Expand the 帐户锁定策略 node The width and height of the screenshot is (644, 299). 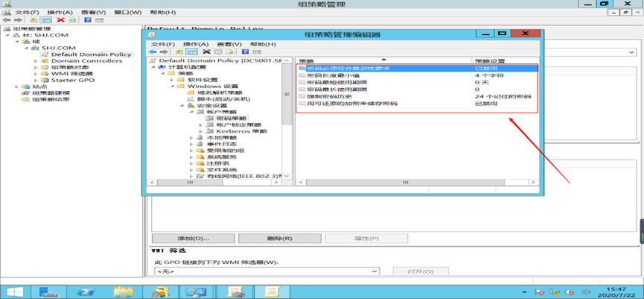point(201,125)
